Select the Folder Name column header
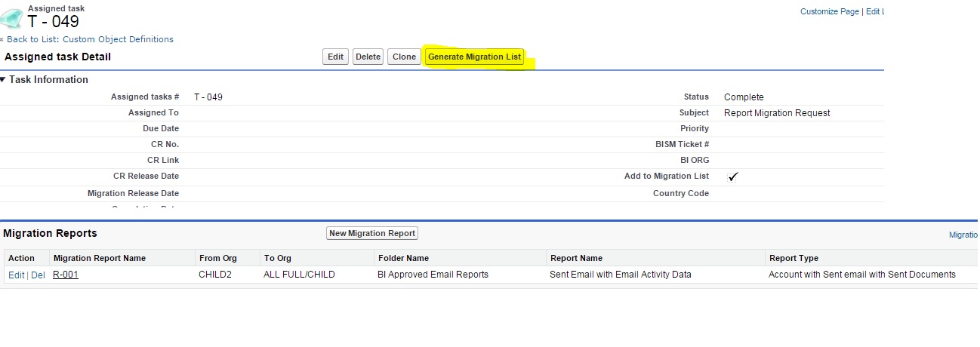The width and height of the screenshot is (980, 347). 403,258
